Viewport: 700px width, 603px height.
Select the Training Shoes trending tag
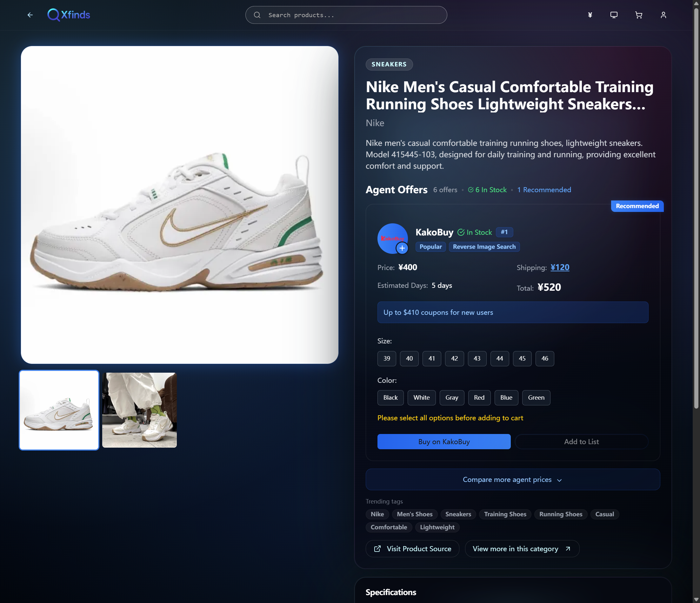(x=505, y=514)
